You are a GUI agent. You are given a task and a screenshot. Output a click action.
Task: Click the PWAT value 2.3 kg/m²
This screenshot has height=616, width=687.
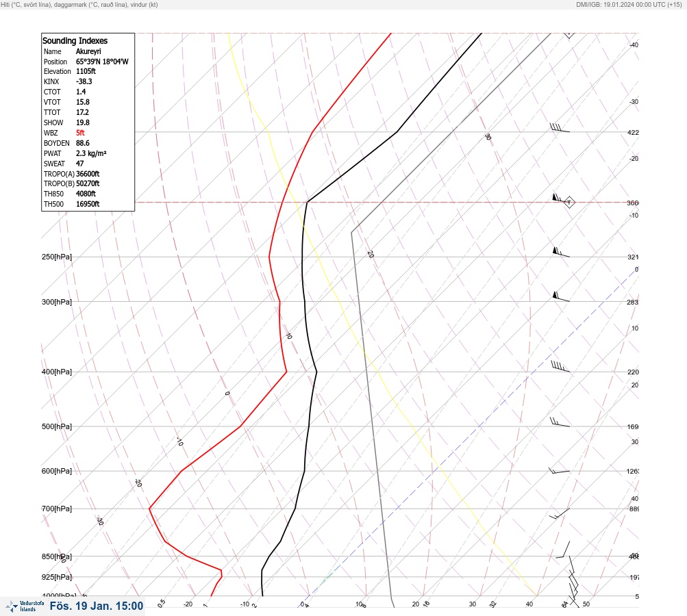click(91, 153)
